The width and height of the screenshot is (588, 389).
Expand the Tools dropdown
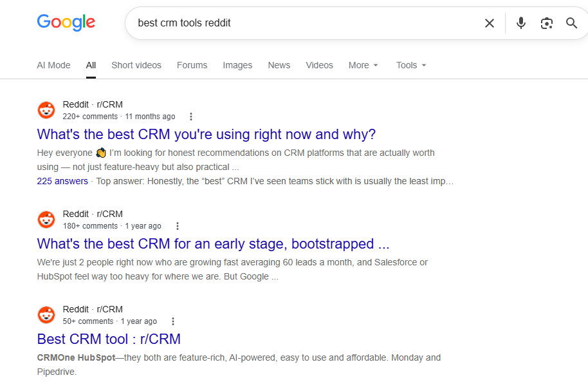(411, 65)
